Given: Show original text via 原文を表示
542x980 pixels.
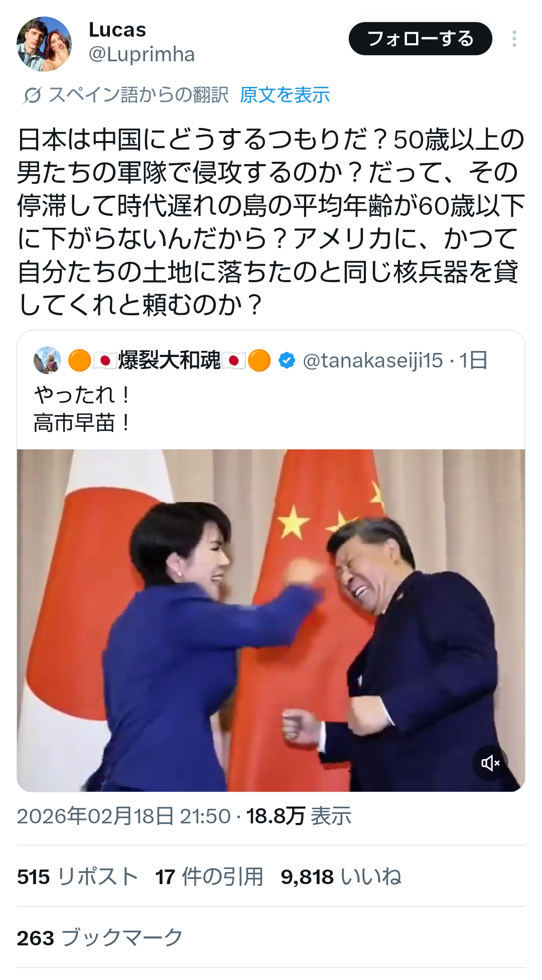Looking at the screenshot, I should [285, 95].
